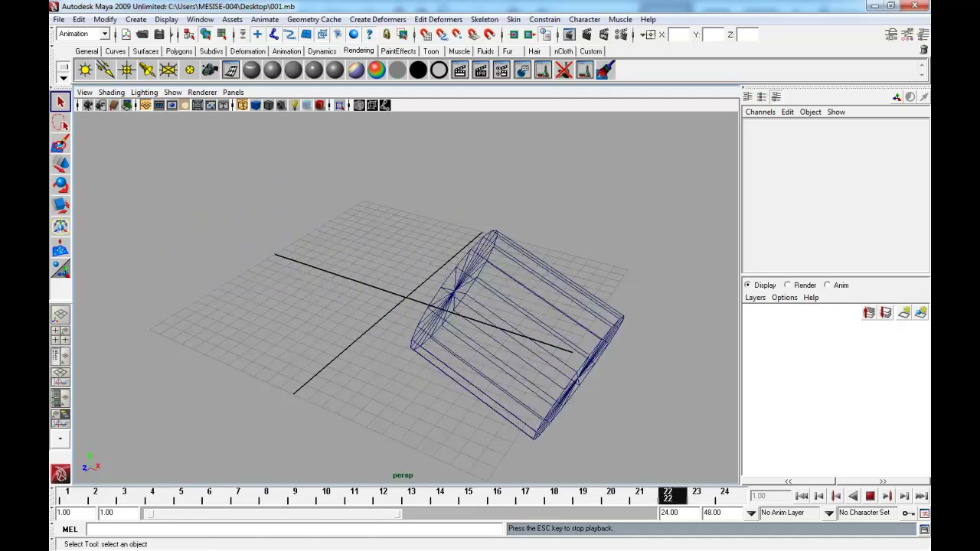The height and width of the screenshot is (551, 980).
Task: Toggle snap to curves magnet
Action: [441, 34]
